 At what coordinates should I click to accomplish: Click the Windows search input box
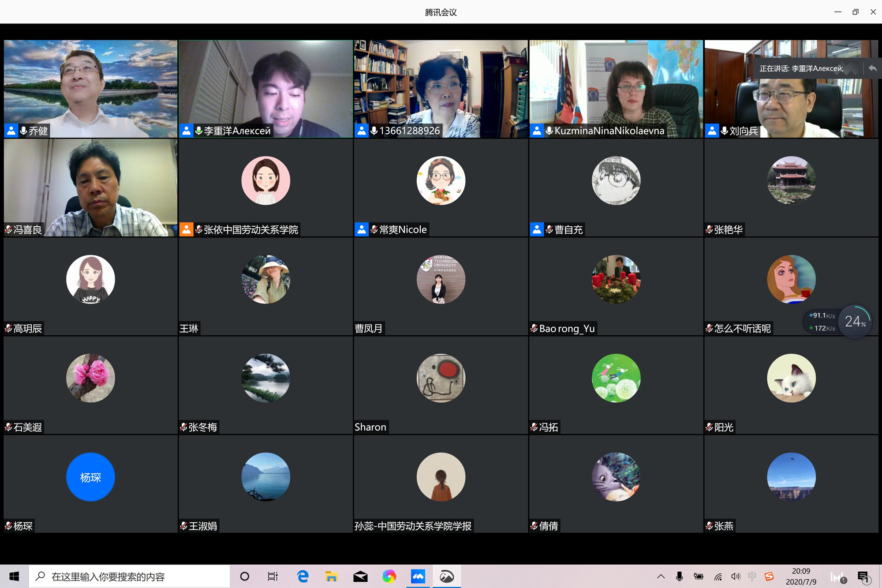[132, 576]
